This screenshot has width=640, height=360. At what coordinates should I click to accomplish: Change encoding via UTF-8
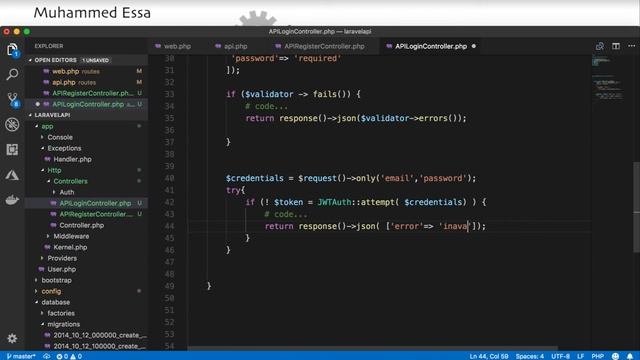(x=560, y=356)
